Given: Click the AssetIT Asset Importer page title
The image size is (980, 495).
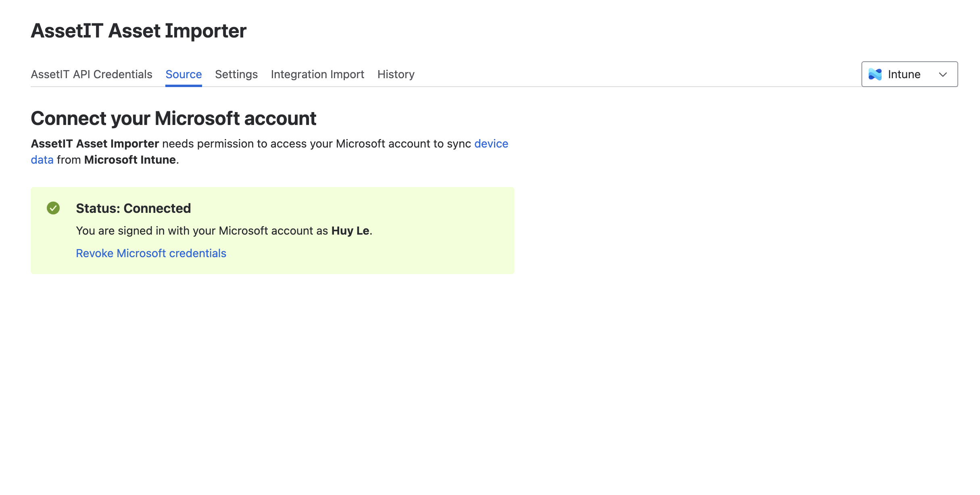Looking at the screenshot, I should (138, 31).
